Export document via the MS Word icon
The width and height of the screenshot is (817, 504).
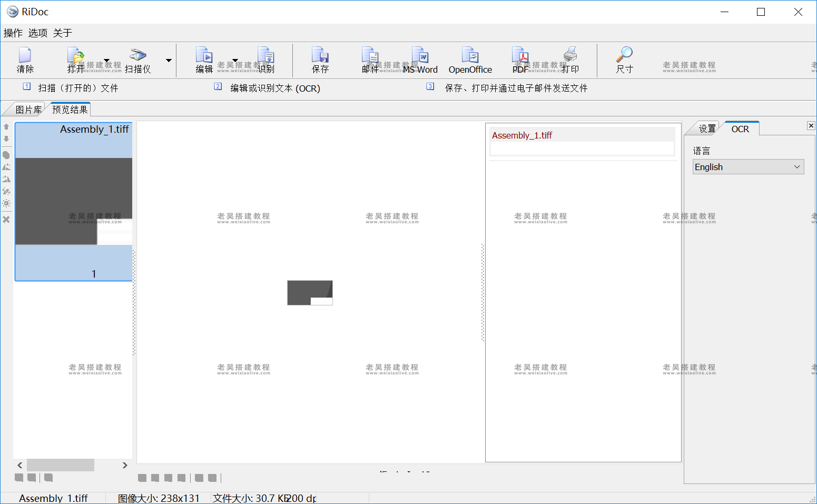point(420,60)
